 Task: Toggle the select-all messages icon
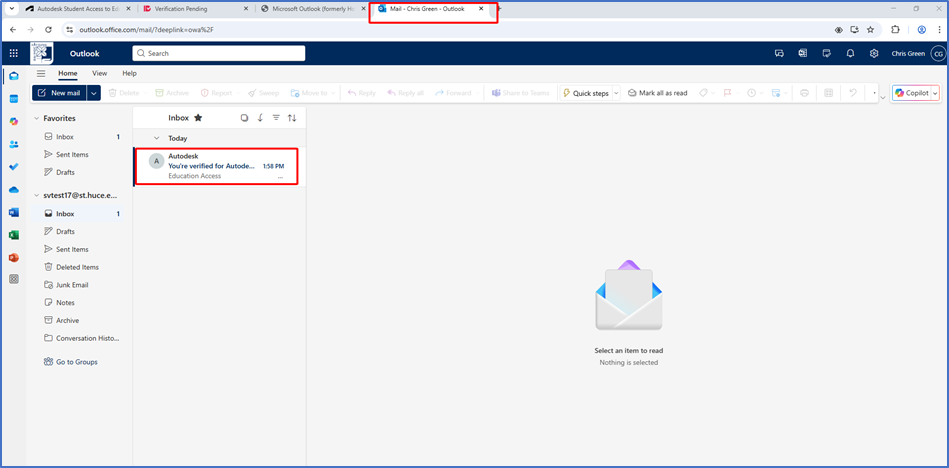tap(244, 118)
